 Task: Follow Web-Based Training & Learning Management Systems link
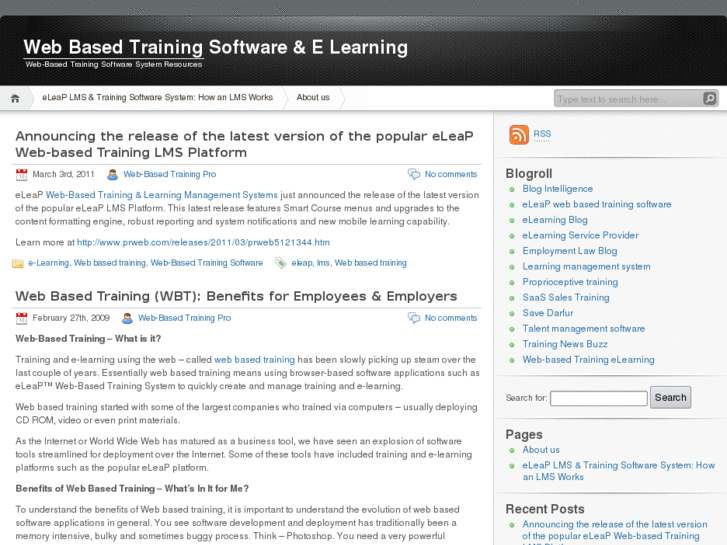pyautogui.click(x=161, y=195)
